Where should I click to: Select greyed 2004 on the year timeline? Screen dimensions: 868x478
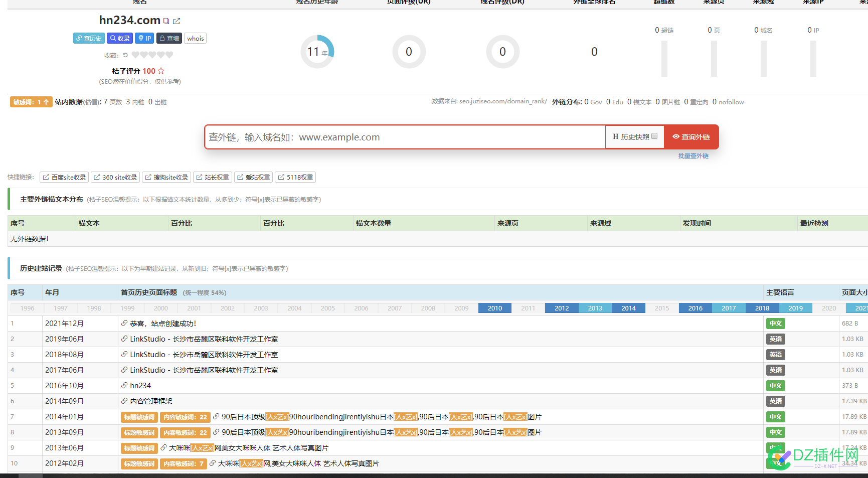(x=294, y=308)
